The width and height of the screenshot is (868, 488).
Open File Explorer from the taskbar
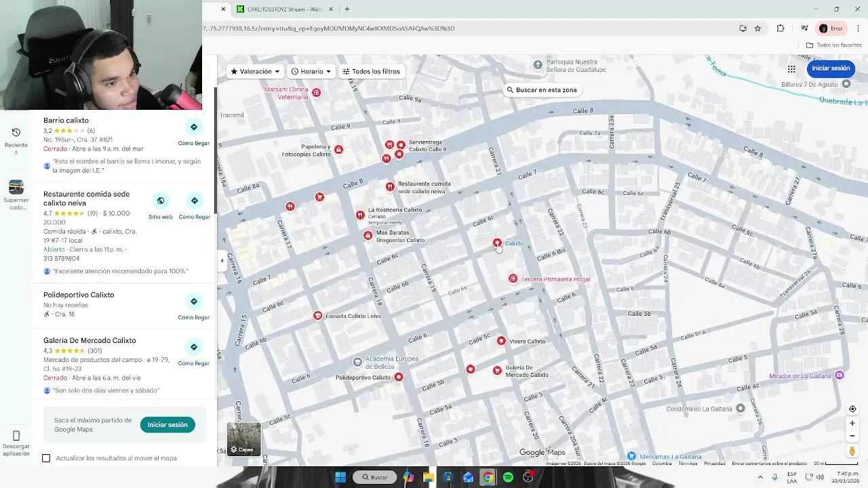coord(428,477)
